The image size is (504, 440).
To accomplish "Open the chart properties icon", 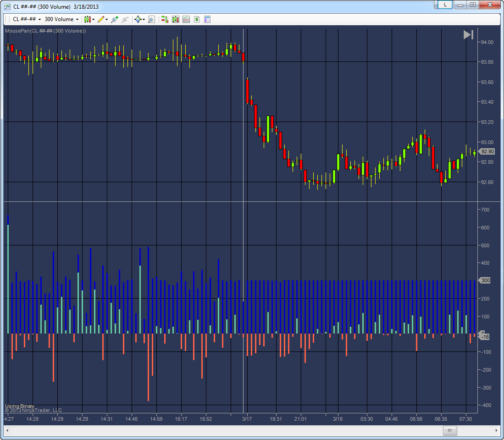I will click(207, 19).
